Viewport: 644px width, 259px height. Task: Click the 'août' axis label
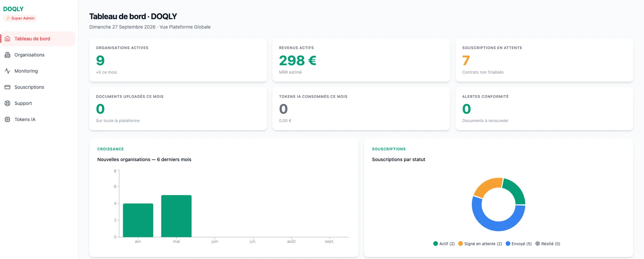(291, 242)
